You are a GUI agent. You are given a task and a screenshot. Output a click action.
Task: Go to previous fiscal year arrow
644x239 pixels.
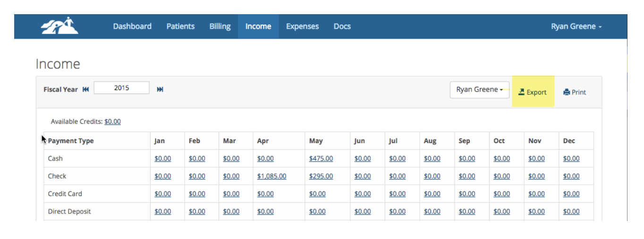(x=85, y=89)
